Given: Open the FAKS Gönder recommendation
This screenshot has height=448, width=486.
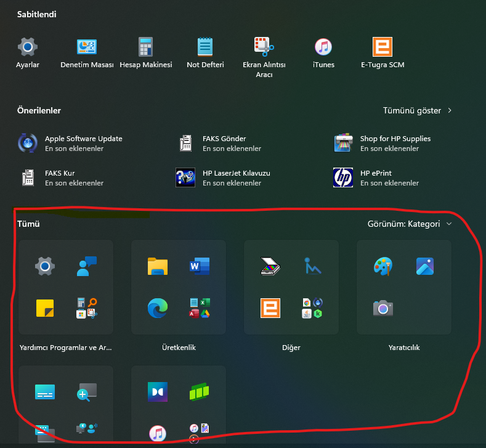Looking at the screenshot, I should pos(221,143).
